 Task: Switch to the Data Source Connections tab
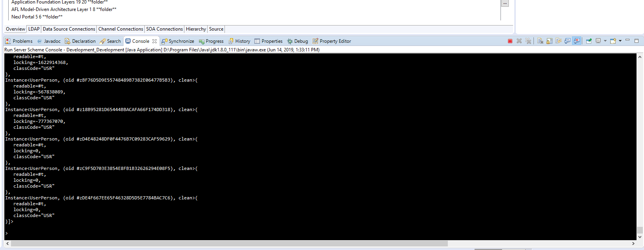pos(69,29)
